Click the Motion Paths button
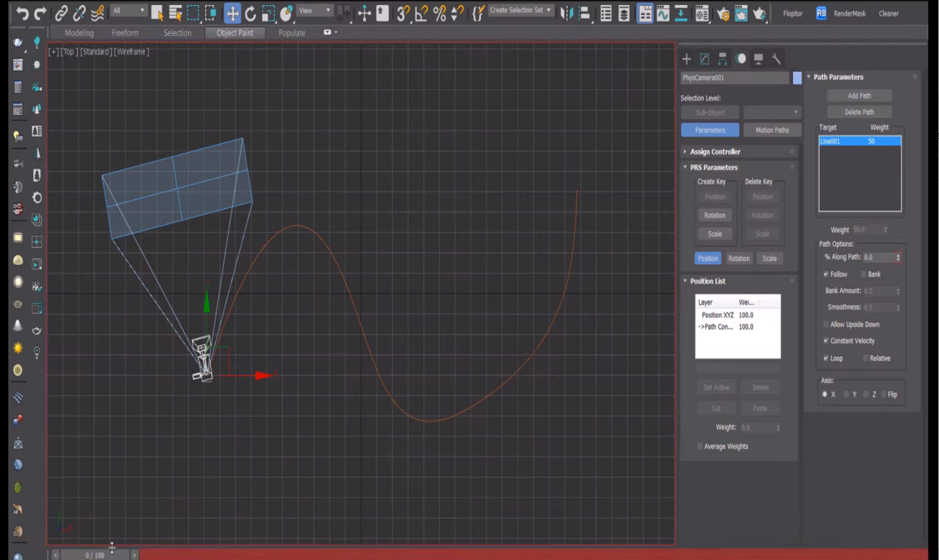This screenshot has height=560, width=939. [x=771, y=130]
